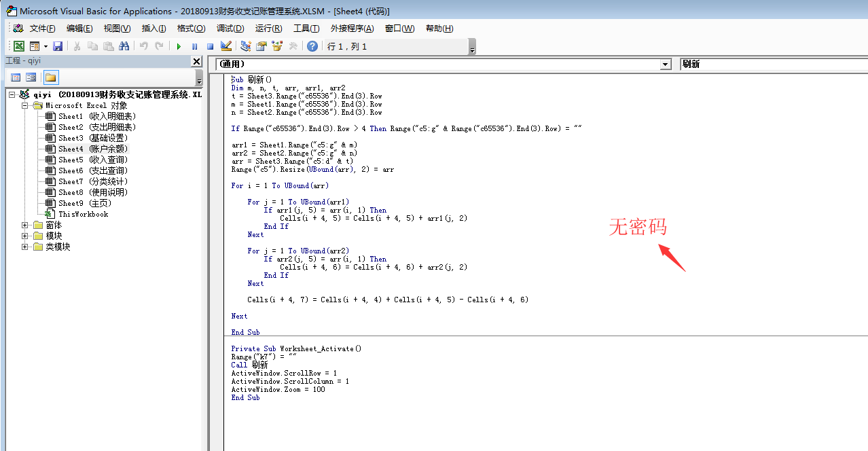The width and height of the screenshot is (868, 451).
Task: Open the 刷新 procedure dropdown
Action: (774, 64)
